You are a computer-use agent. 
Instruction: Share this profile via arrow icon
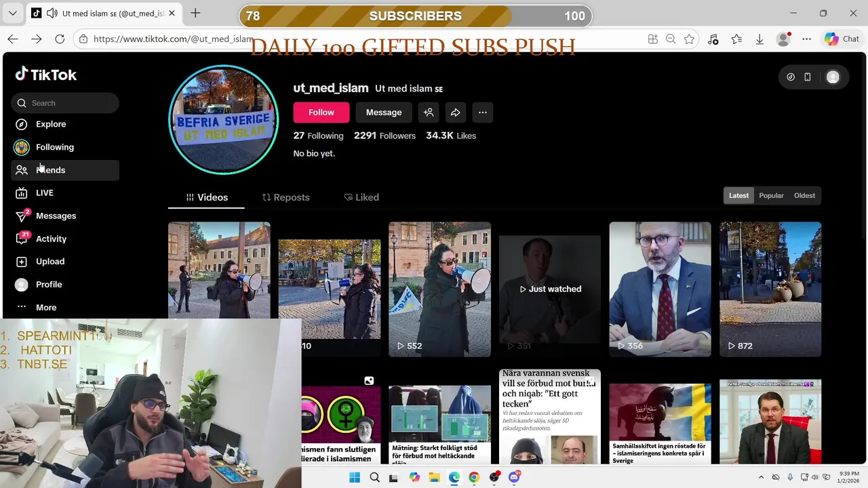tap(456, 113)
